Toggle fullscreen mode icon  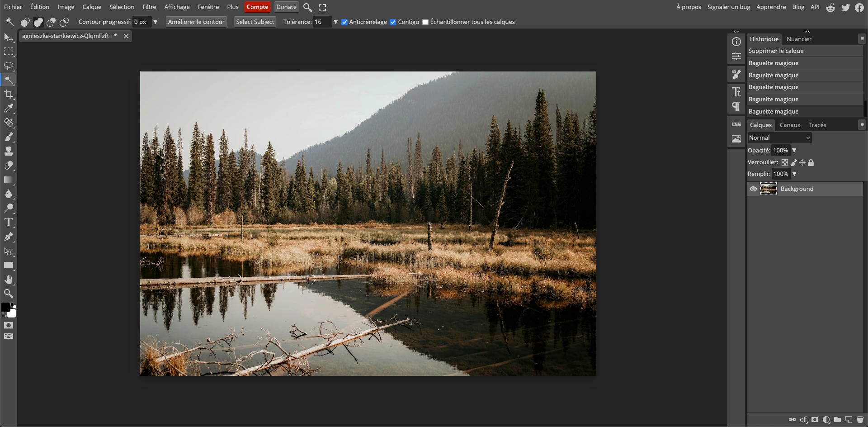click(x=322, y=7)
